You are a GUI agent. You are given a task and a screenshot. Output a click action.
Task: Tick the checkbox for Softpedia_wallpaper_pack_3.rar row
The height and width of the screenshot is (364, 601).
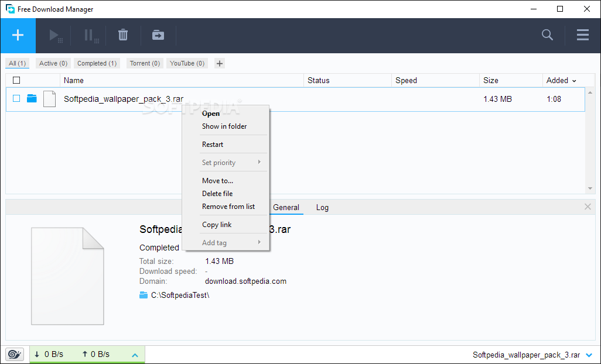point(16,98)
